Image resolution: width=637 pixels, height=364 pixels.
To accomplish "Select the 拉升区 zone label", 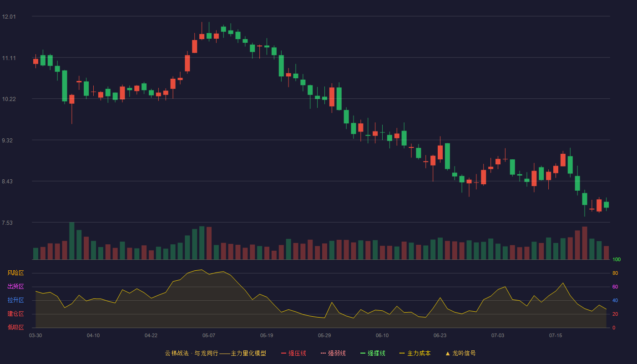I will point(15,300).
